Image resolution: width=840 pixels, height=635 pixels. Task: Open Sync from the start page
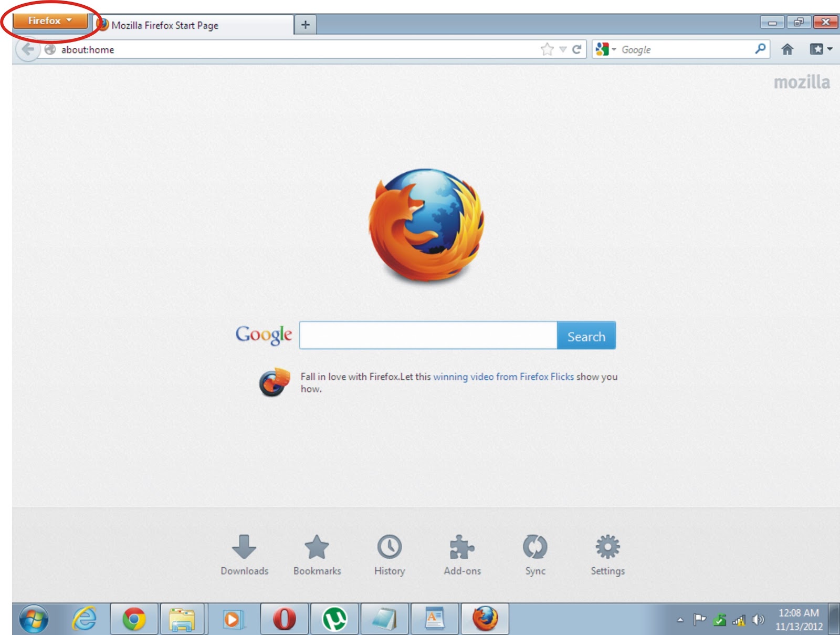535,555
